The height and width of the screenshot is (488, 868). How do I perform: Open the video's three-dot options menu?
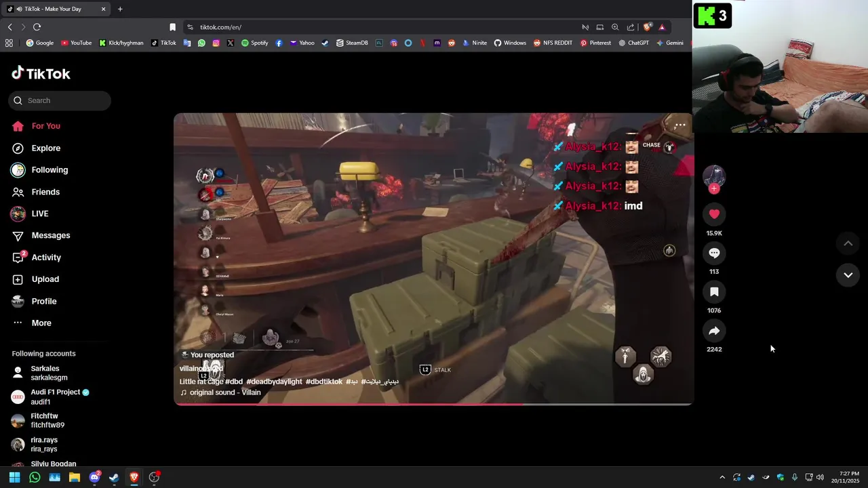coord(679,125)
